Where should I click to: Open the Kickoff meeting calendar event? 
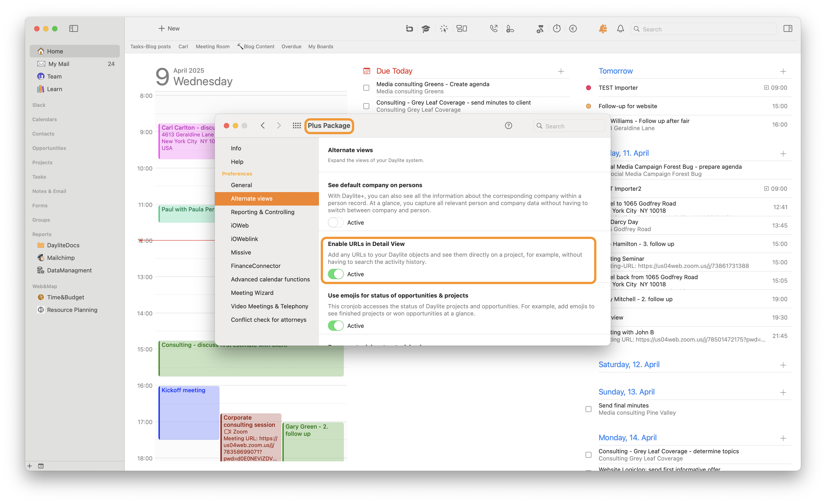pos(189,412)
